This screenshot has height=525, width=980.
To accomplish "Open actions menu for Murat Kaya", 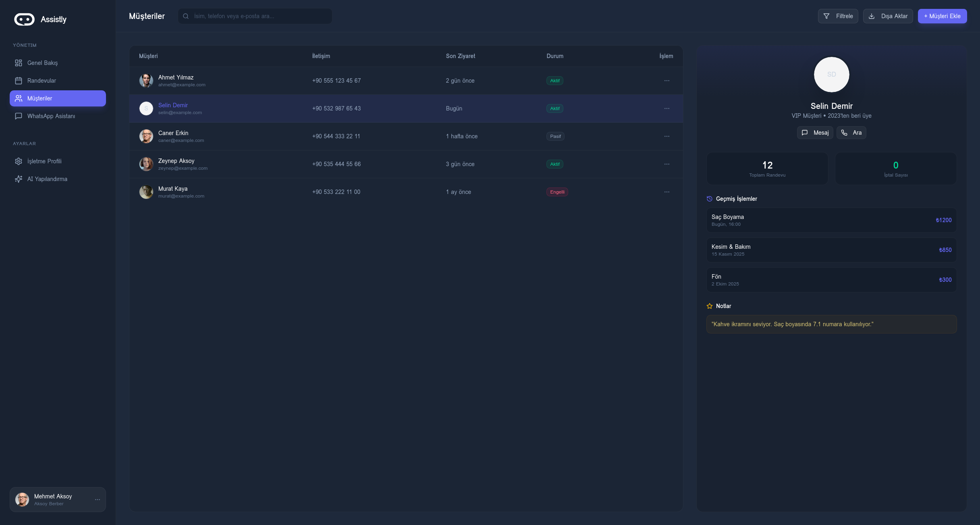I will (x=667, y=192).
